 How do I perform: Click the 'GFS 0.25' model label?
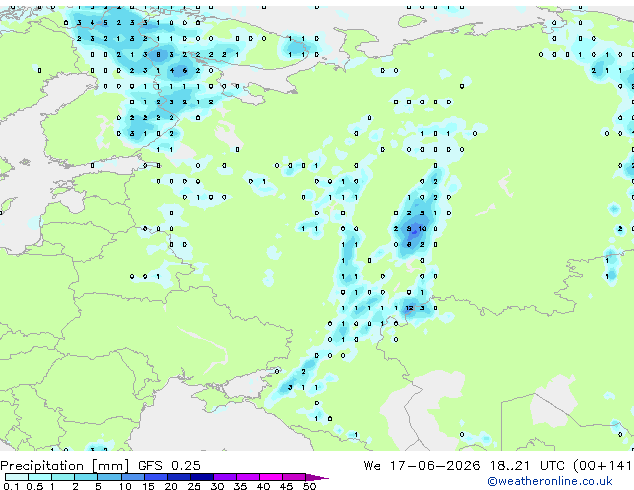click(x=169, y=466)
